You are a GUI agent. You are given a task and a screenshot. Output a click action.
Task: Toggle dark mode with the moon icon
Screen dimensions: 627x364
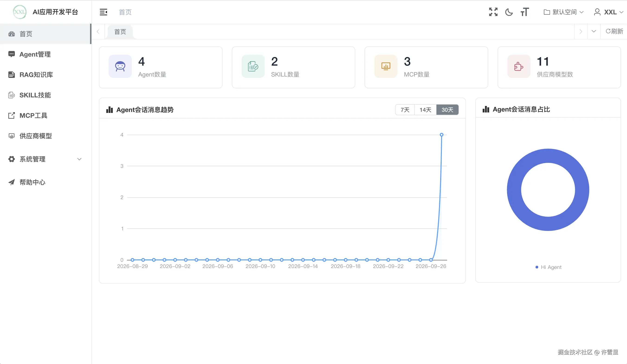[x=509, y=12]
